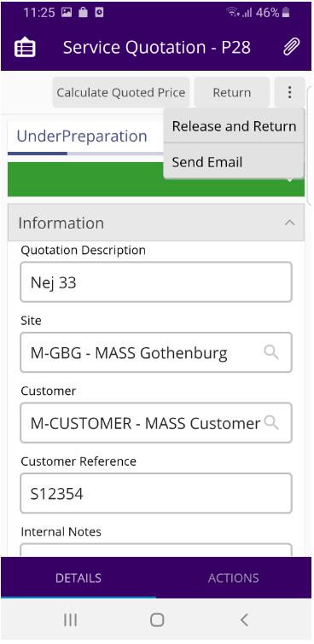
Task: Collapse the Information section
Action: point(290,223)
